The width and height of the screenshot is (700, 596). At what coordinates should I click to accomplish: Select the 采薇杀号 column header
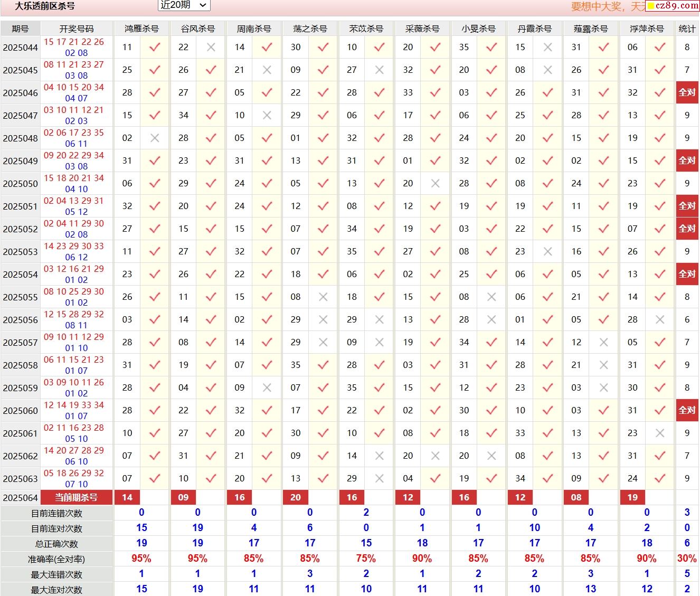click(x=422, y=29)
